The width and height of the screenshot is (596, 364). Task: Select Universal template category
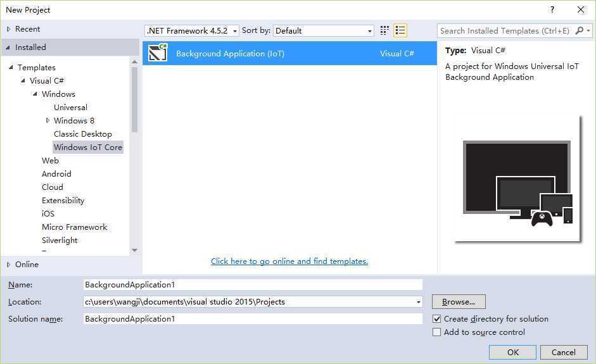pos(70,107)
